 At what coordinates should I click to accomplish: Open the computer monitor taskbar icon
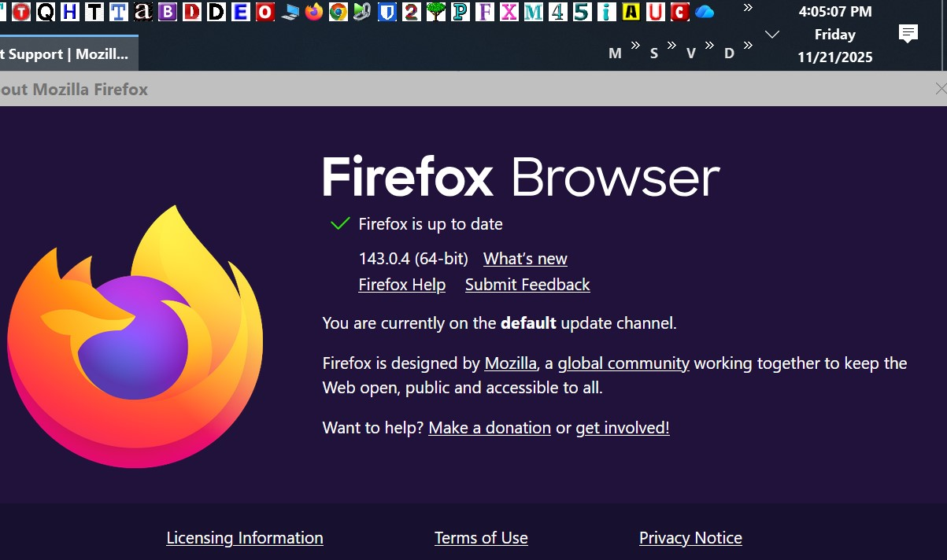pyautogui.click(x=290, y=12)
